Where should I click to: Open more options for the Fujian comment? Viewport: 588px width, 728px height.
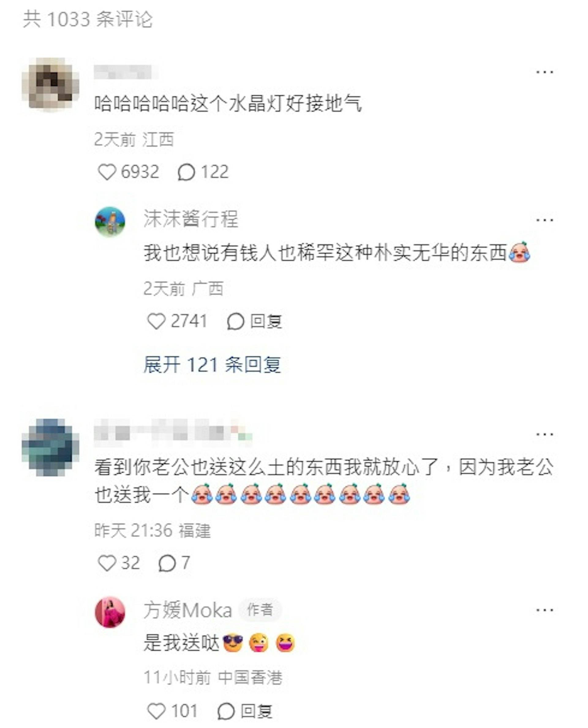[x=545, y=434]
